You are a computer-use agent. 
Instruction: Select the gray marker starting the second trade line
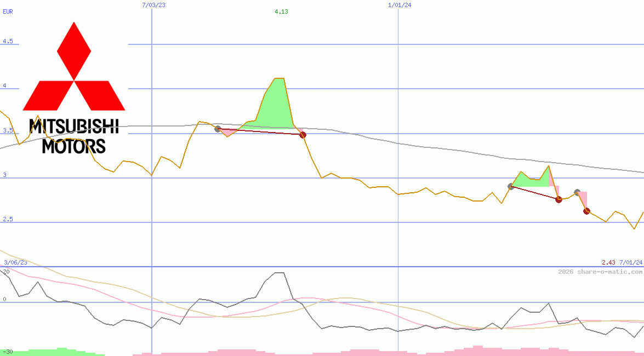point(511,186)
